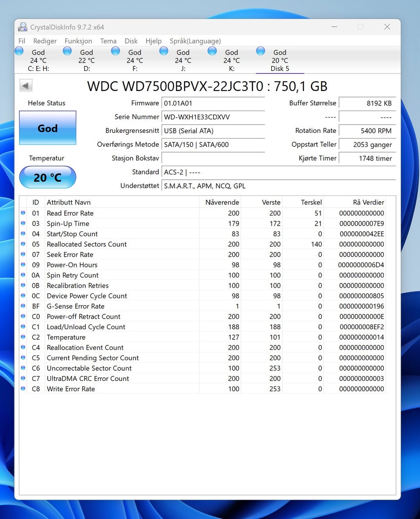The height and width of the screenshot is (519, 420).
Task: Click the USB (Serial ATA) interface field
Action: pos(213,131)
